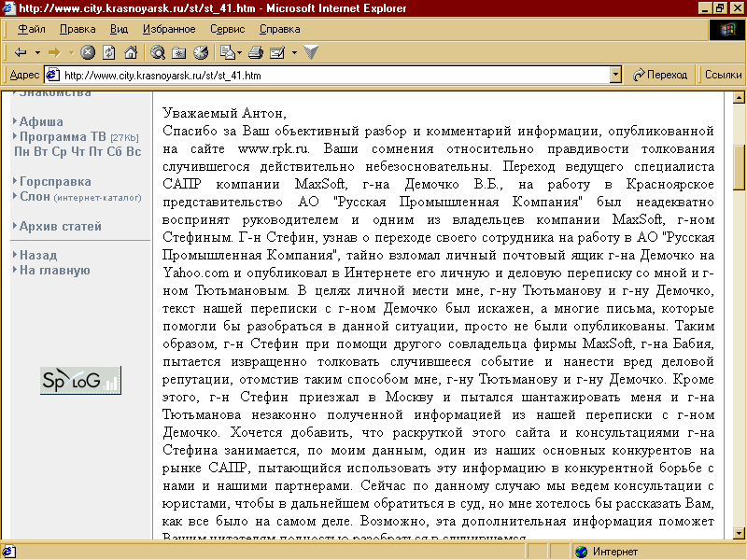The height and width of the screenshot is (560, 747).
Task: Select Вс in the TV schedule days
Action: tap(134, 151)
